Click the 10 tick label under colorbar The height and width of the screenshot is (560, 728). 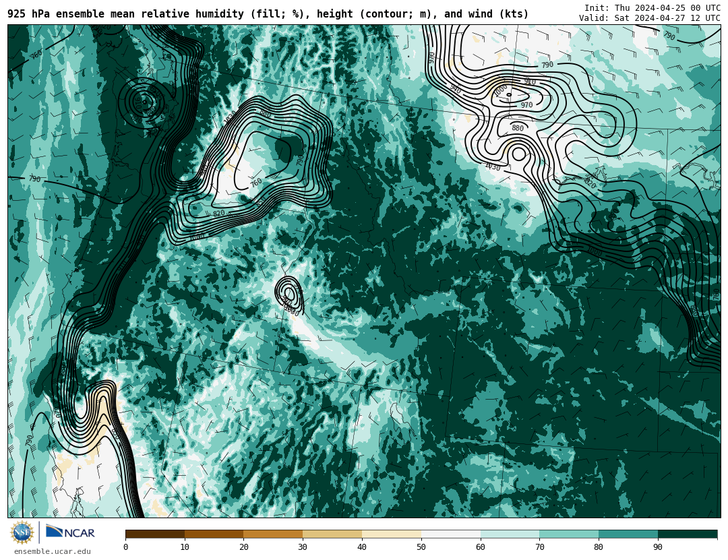click(x=185, y=547)
